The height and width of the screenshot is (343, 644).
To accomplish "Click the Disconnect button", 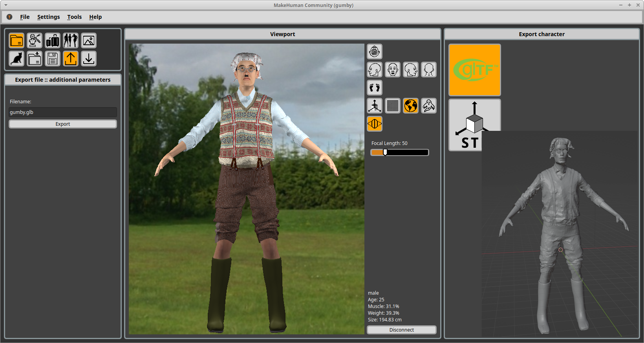I will tap(401, 330).
